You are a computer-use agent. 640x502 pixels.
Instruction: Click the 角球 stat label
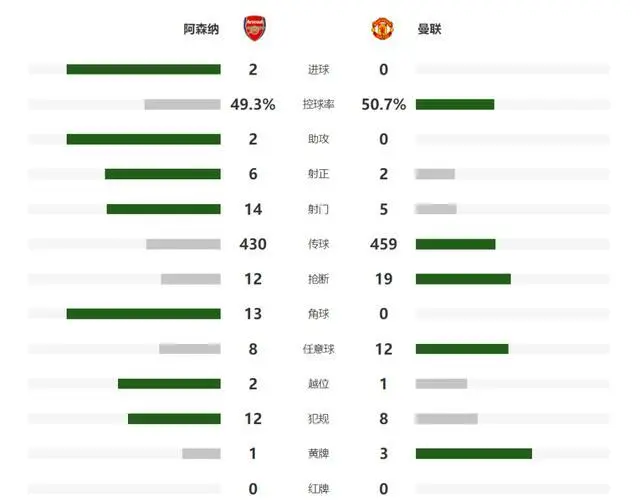pos(318,314)
